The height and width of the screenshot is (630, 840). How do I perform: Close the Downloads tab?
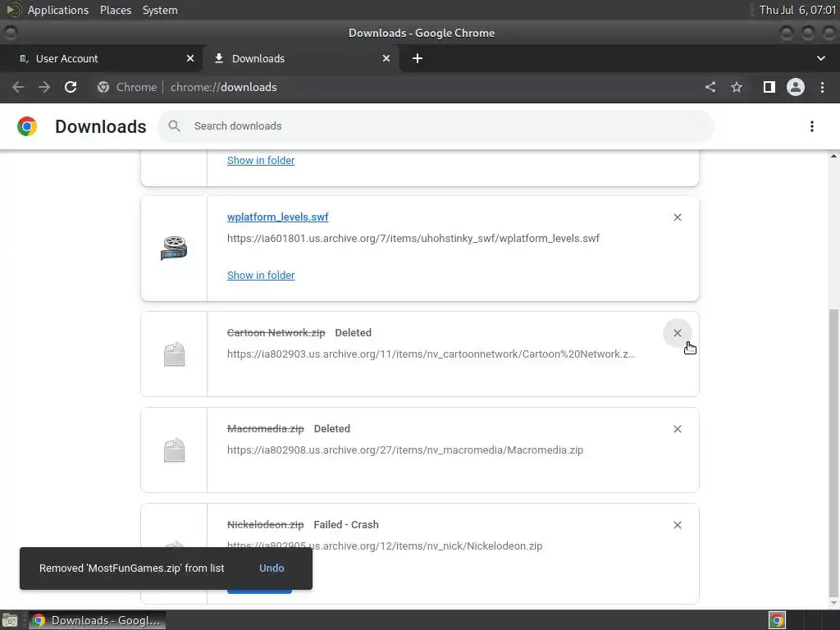386,58
